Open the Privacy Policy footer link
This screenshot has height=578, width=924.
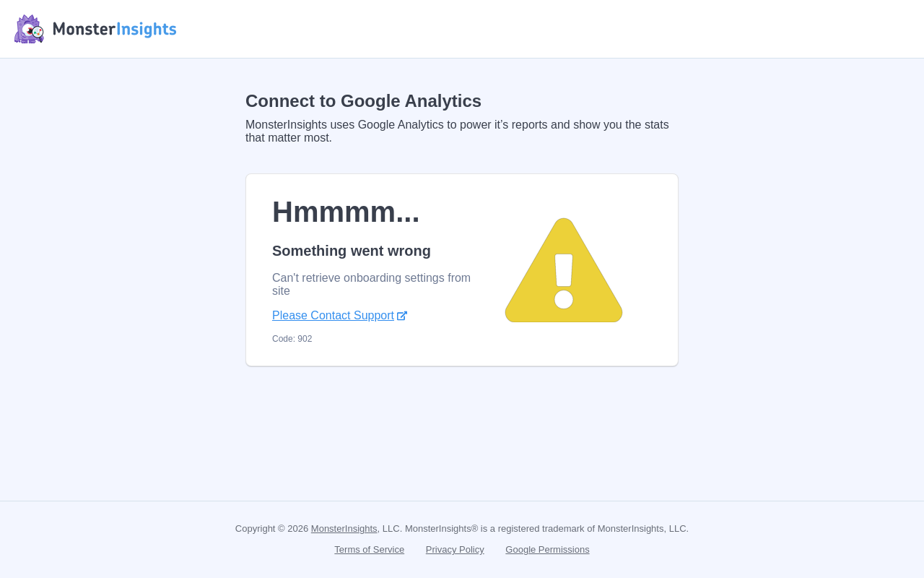tap(455, 550)
